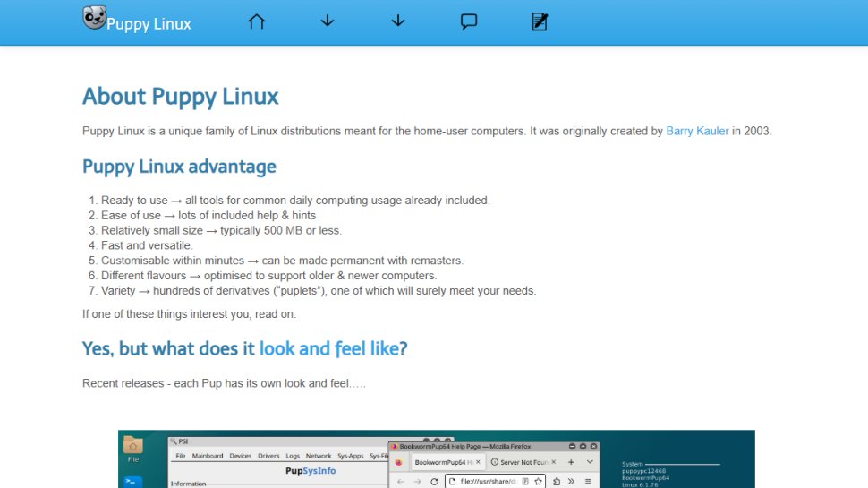The image size is (868, 488).
Task: Click the "Puppy Linux" site title in header
Action: coord(149,24)
